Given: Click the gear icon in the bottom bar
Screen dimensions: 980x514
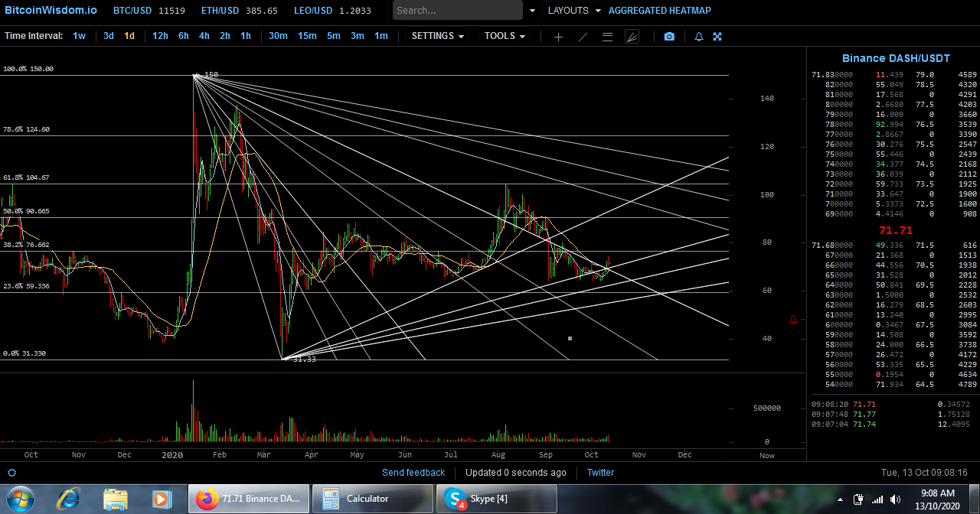Looking at the screenshot, I should (x=11, y=473).
